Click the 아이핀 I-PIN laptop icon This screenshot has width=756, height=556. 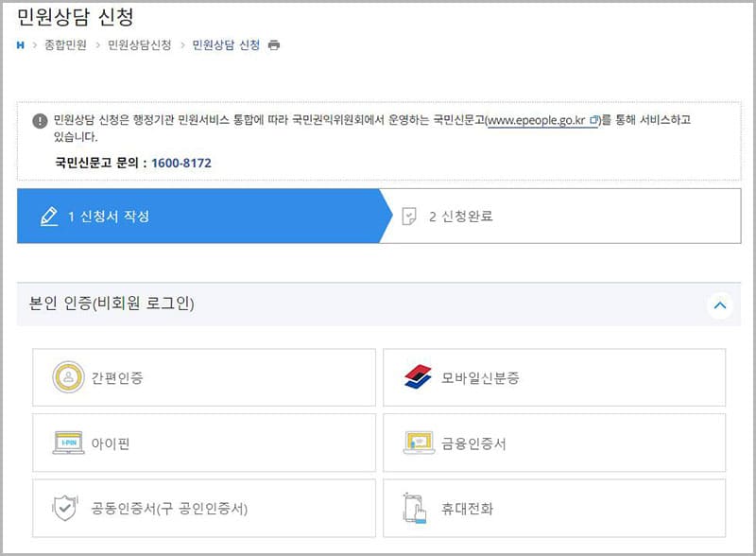68,443
